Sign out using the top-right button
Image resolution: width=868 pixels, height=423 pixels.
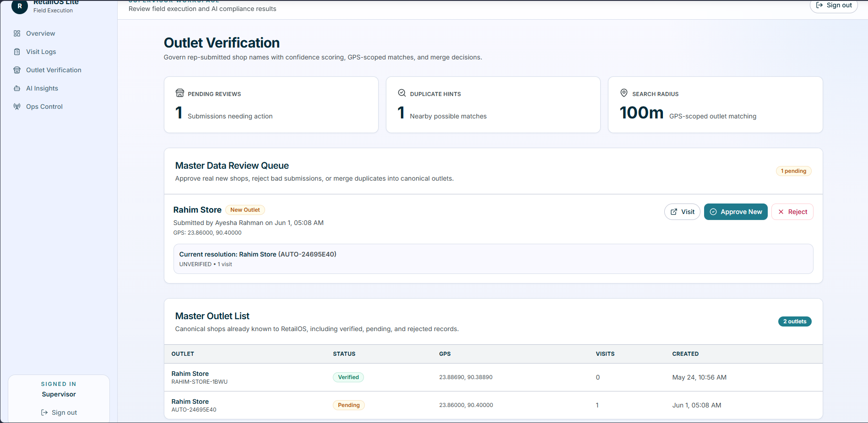[834, 5]
